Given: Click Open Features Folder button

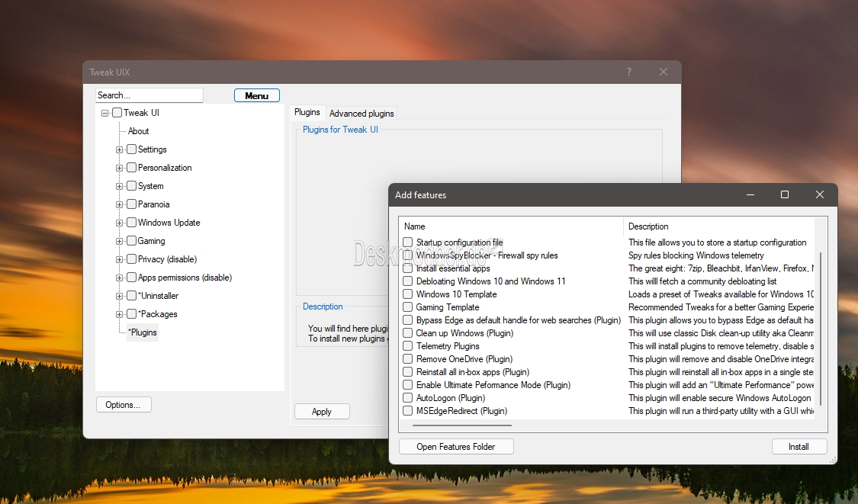Looking at the screenshot, I should pyautogui.click(x=456, y=447).
